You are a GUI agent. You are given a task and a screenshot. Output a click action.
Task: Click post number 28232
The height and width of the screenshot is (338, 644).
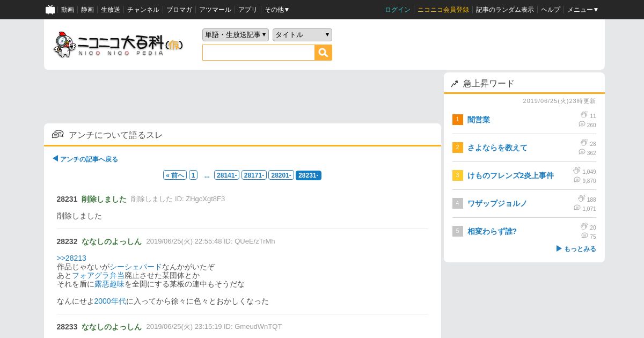(67, 241)
